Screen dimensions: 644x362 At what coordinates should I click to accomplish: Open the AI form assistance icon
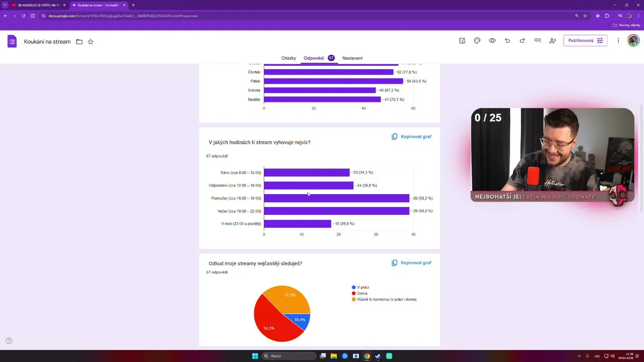click(x=462, y=41)
